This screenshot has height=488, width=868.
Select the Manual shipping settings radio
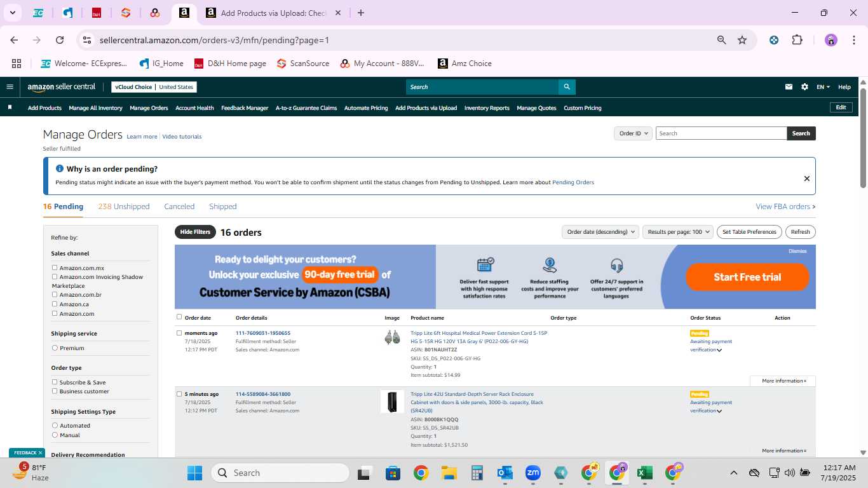tap(55, 435)
